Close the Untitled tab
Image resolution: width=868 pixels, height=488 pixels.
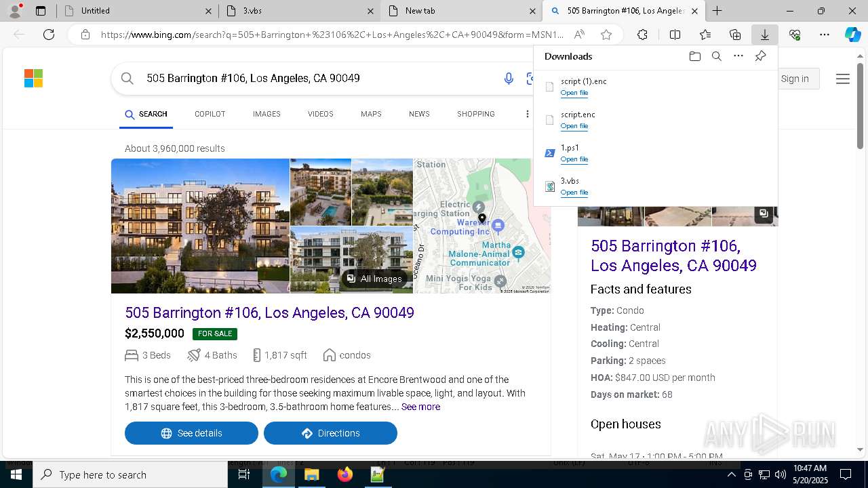tap(208, 11)
